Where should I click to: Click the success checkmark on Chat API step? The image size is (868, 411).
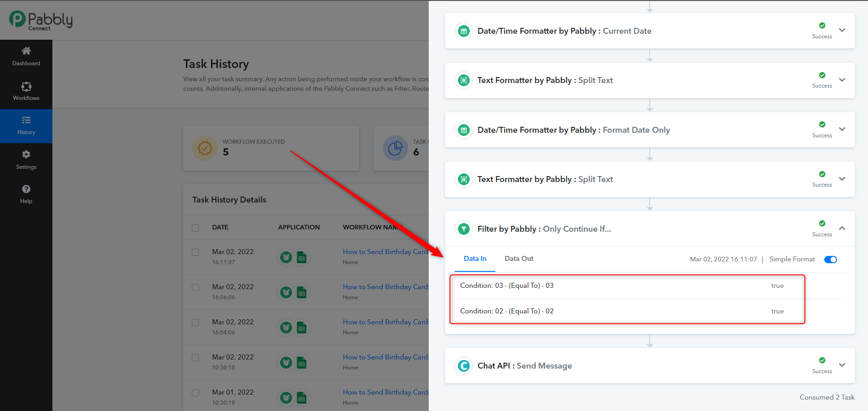point(822,360)
